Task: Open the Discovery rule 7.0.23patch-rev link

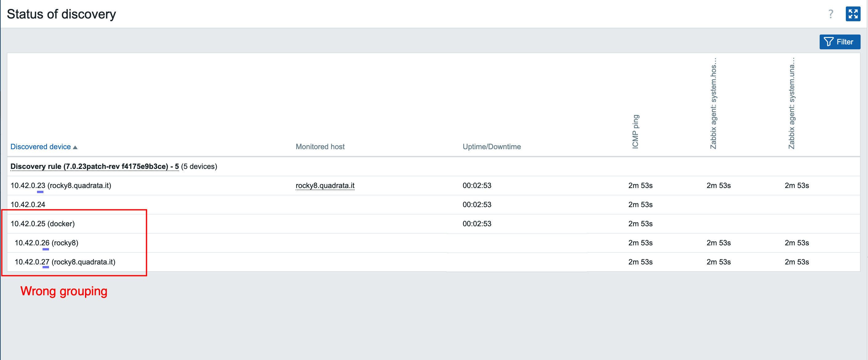Action: tap(94, 166)
